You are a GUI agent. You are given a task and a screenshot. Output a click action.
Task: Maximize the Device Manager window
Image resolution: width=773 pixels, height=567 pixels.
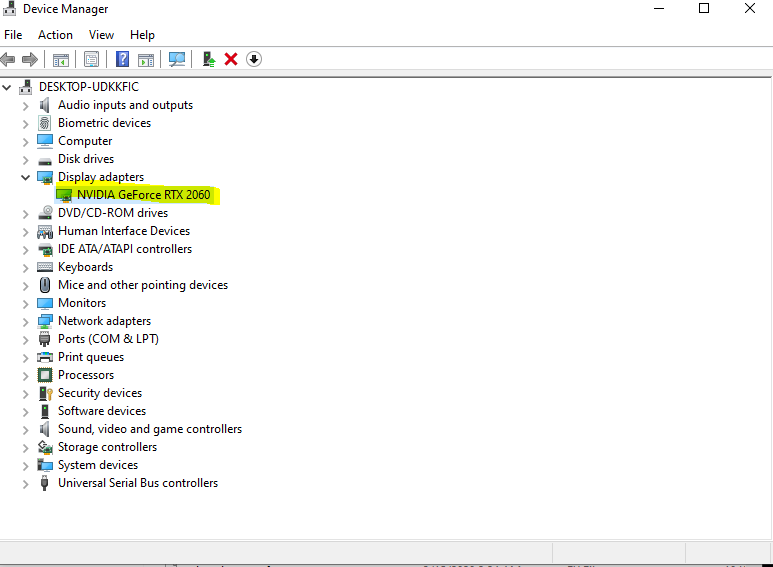[704, 8]
